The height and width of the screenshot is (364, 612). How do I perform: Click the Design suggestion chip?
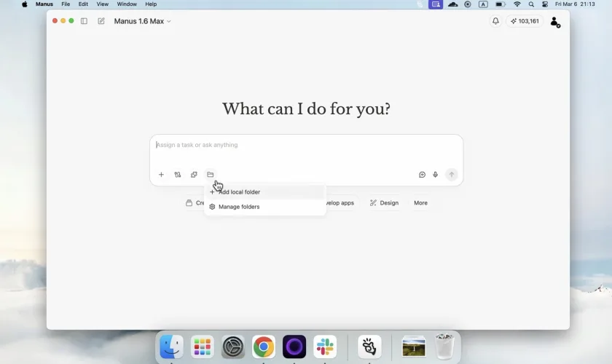(384, 203)
